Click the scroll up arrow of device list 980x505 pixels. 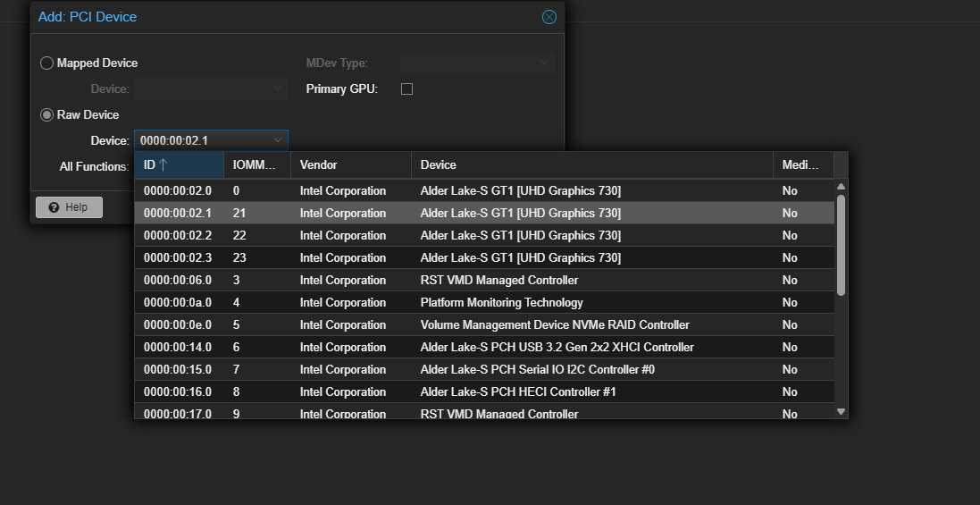841,186
